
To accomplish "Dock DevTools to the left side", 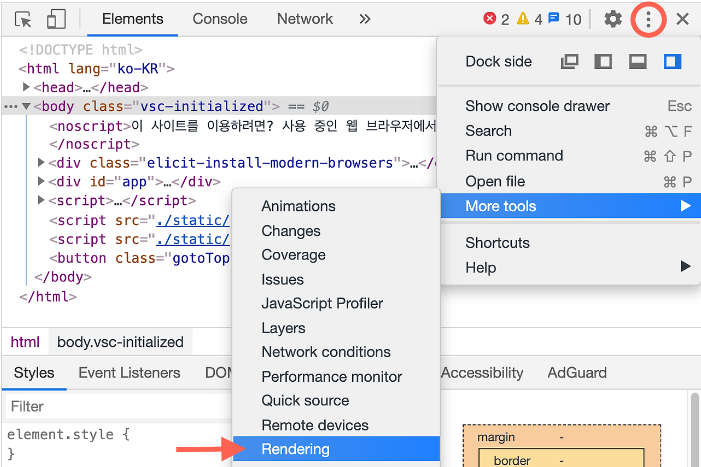I will coord(603,62).
